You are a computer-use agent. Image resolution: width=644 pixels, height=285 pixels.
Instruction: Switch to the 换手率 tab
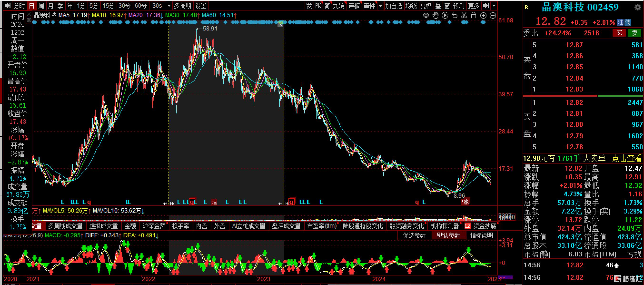coord(180,226)
